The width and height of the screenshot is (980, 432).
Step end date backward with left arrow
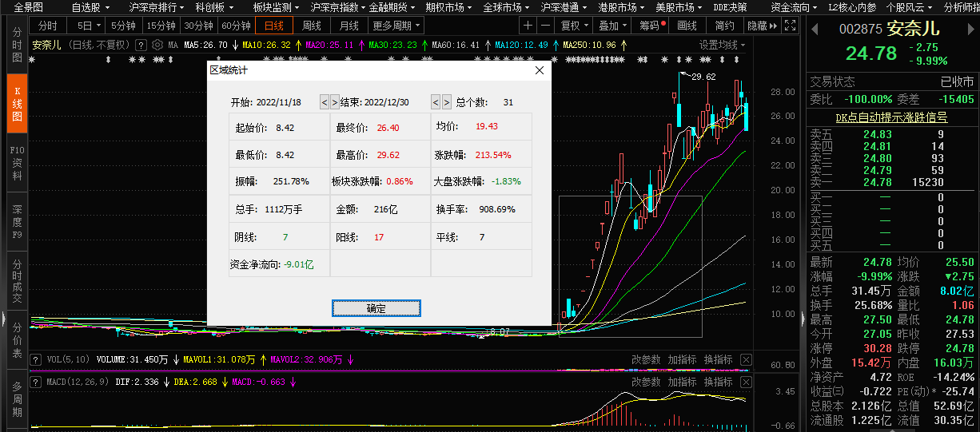pyautogui.click(x=436, y=102)
